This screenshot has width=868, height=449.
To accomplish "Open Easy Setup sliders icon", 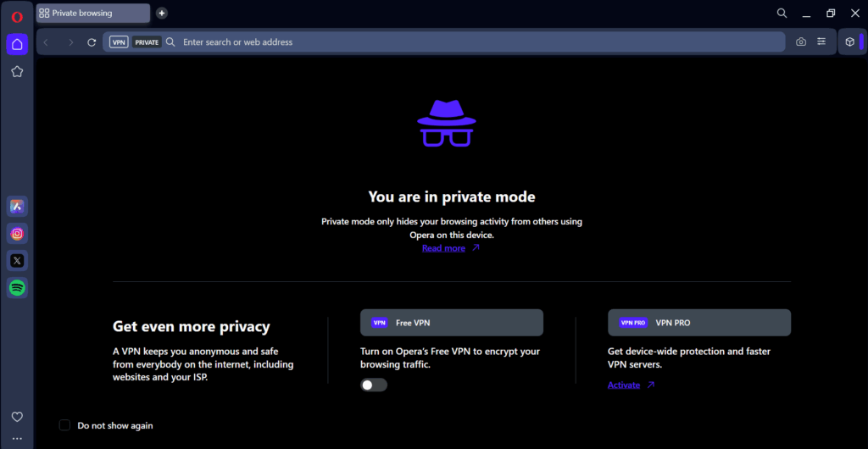I will (821, 42).
